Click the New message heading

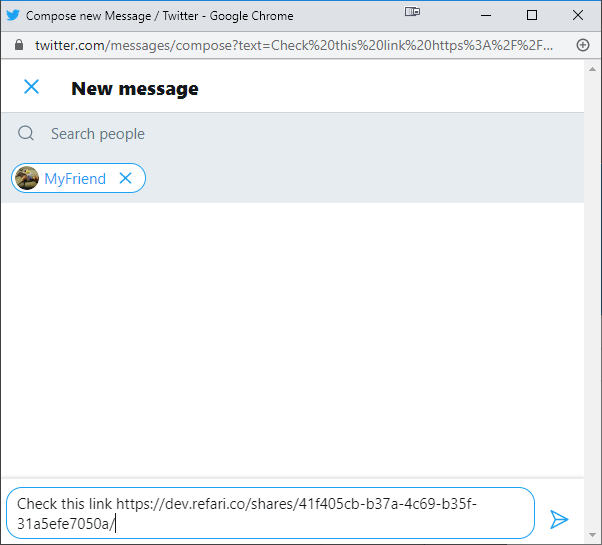point(135,89)
